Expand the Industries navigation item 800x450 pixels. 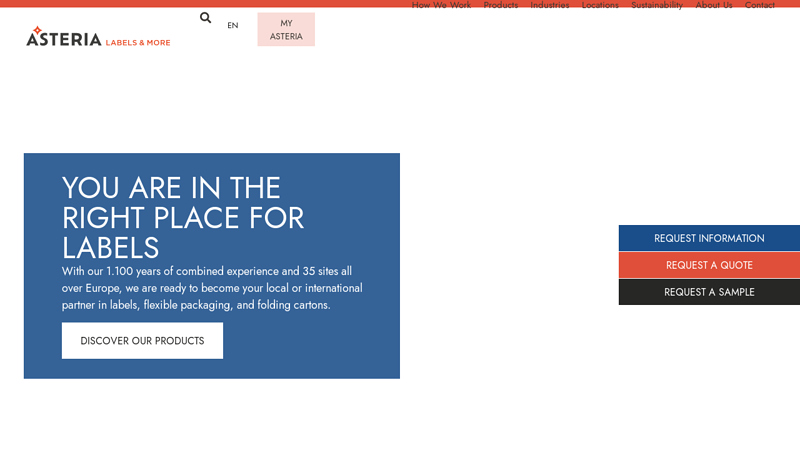[x=550, y=5]
